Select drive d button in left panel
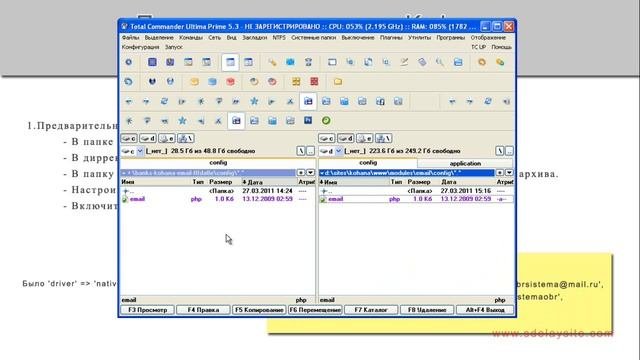The height and width of the screenshot is (360, 640). (x=148, y=138)
